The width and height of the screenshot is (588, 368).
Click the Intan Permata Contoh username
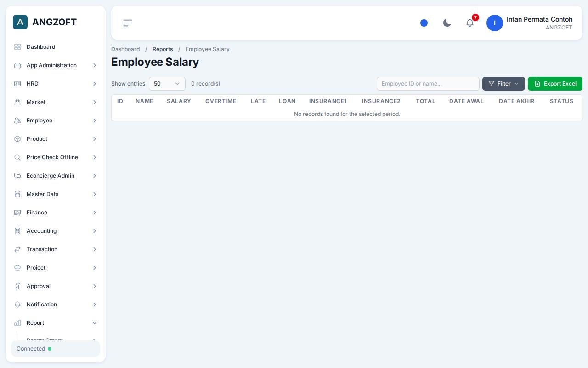[539, 19]
